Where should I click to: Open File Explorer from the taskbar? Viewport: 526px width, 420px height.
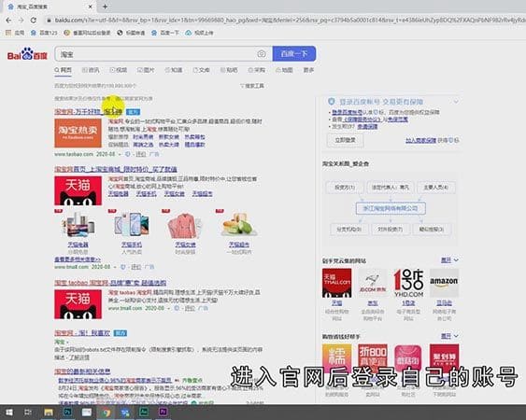tap(49, 412)
